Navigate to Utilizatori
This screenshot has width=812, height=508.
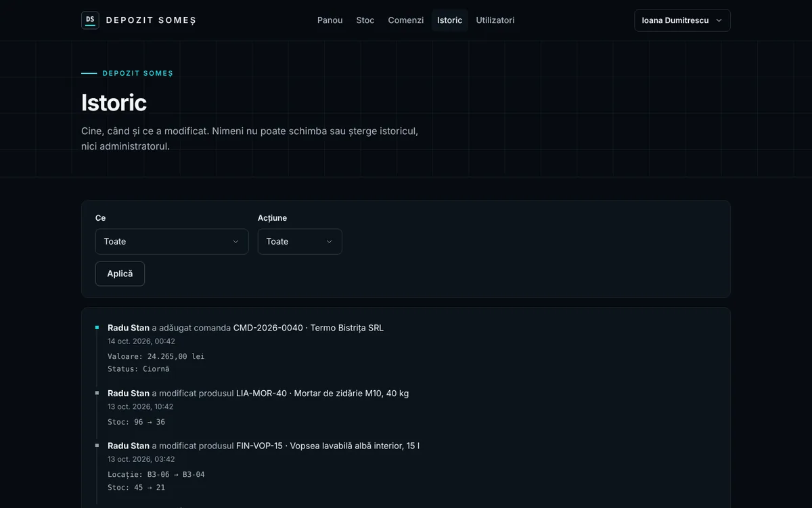pyautogui.click(x=495, y=20)
